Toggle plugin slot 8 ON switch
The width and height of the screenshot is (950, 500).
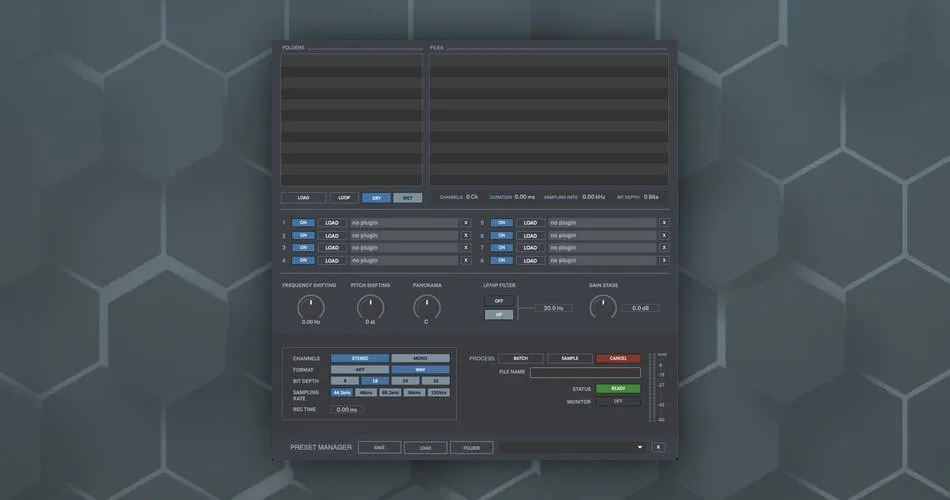(x=501, y=260)
